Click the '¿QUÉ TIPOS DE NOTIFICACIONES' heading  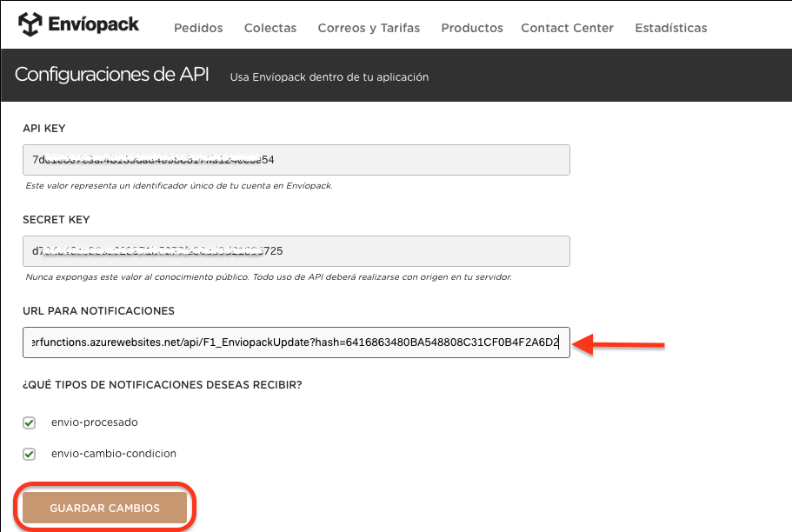pos(162,385)
